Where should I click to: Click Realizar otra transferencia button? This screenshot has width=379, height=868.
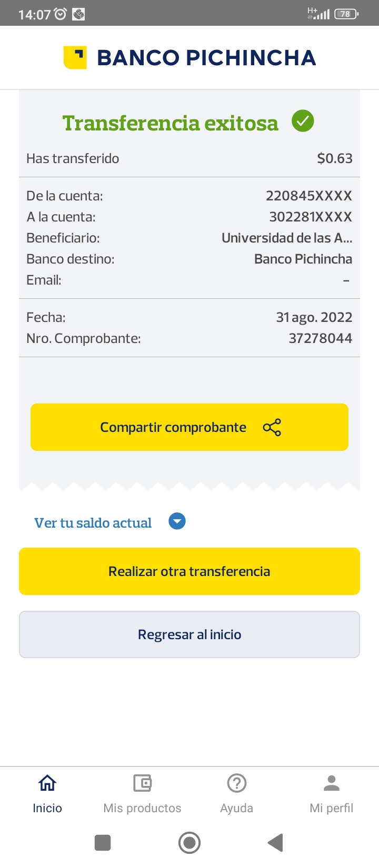(189, 571)
